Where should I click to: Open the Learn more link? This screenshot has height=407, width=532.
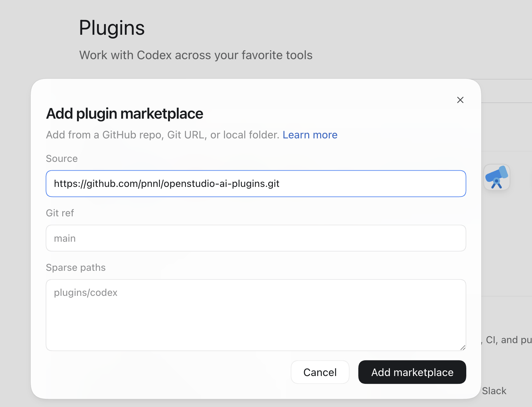click(310, 135)
